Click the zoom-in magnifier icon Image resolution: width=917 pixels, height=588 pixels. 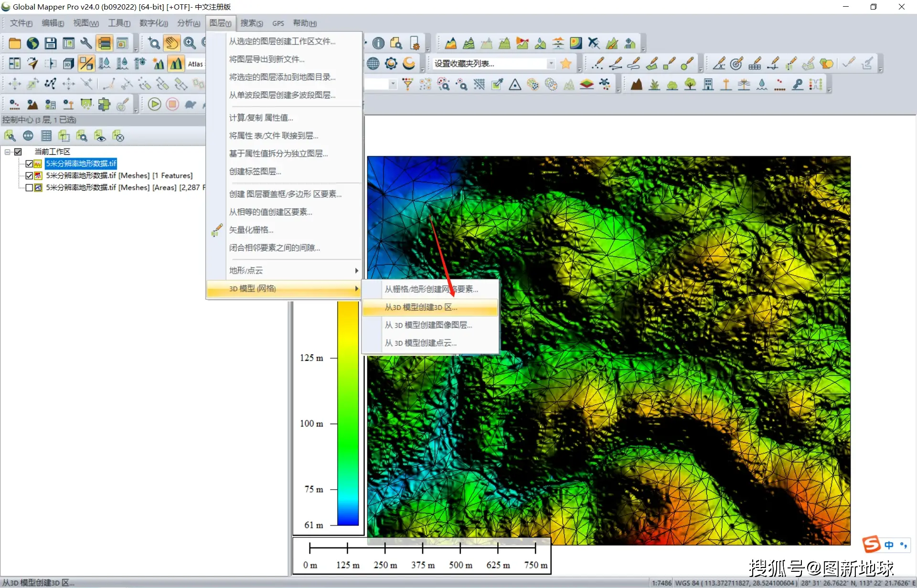[190, 43]
